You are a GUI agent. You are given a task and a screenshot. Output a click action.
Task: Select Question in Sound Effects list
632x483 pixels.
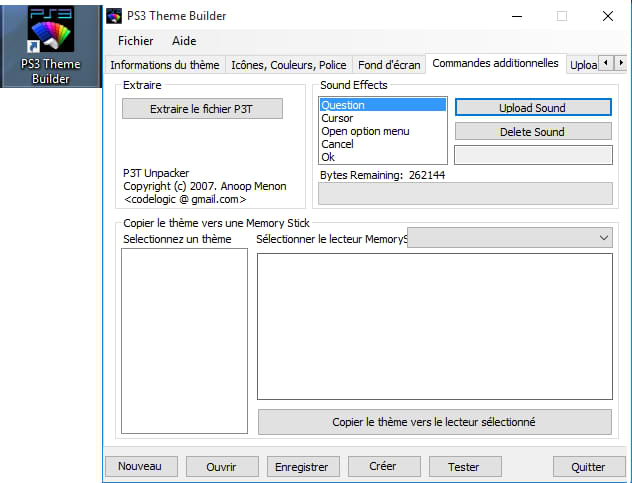(383, 105)
